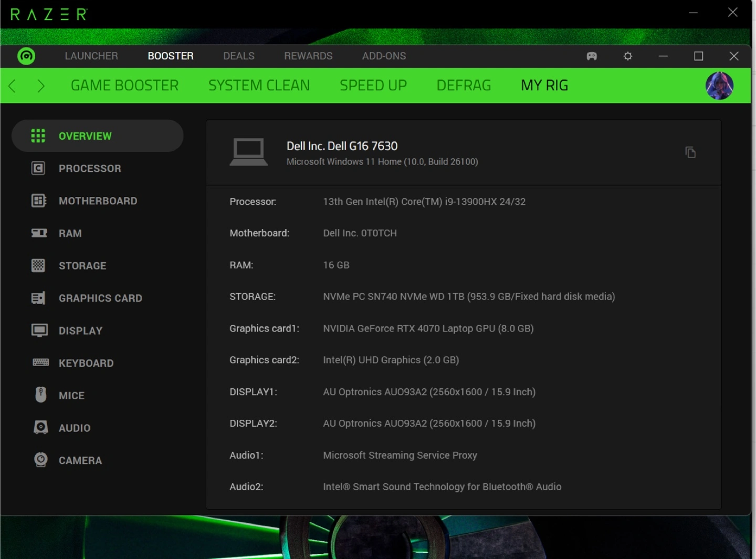Click Microsoft Streaming Service Proxy value

(400, 456)
